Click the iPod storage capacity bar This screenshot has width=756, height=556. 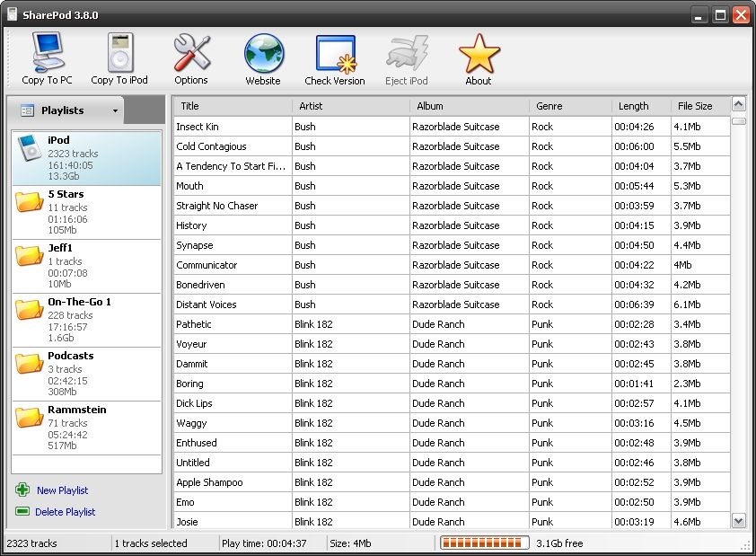click(483, 543)
